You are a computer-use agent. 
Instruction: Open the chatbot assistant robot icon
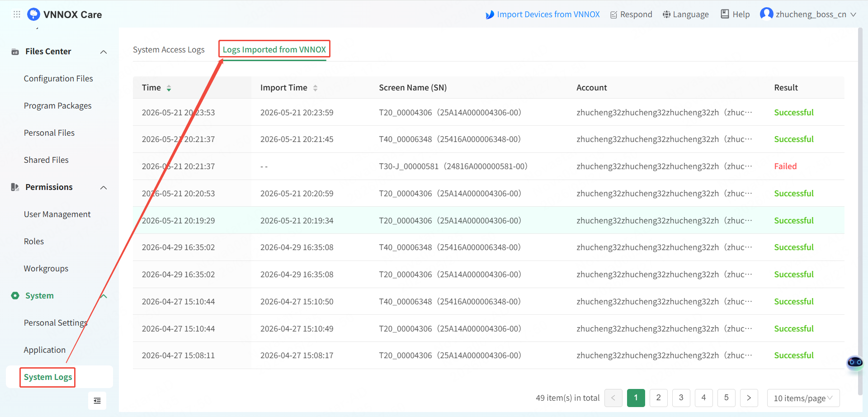coord(855,363)
